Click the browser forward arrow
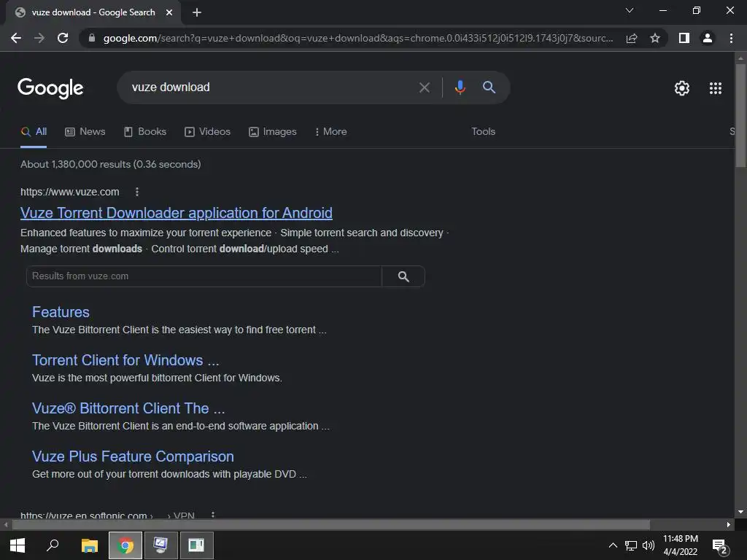This screenshot has height=560, width=747. click(39, 38)
